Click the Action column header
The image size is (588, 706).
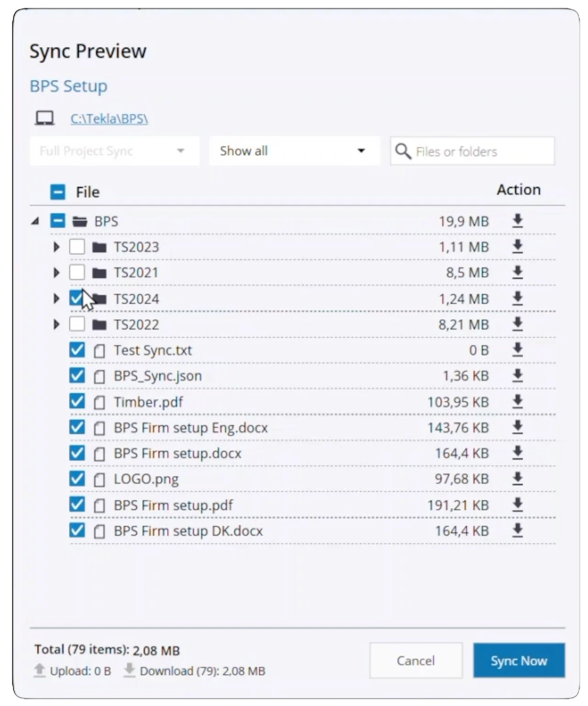519,189
